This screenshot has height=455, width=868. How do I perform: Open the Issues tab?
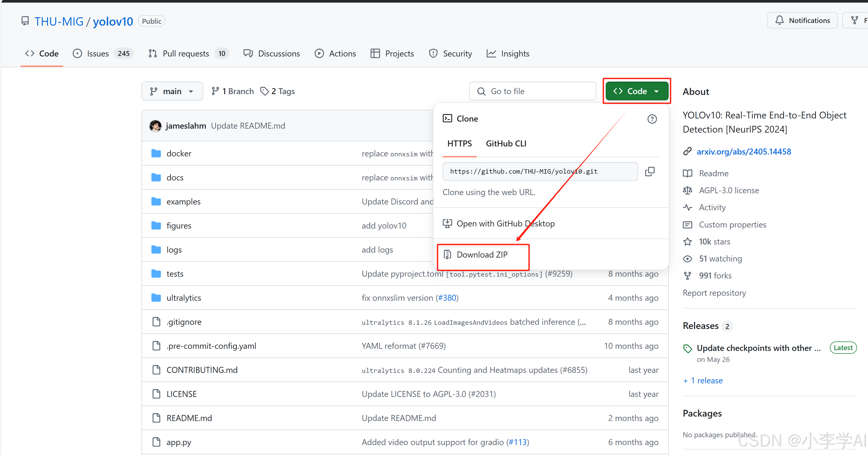pyautogui.click(x=97, y=54)
